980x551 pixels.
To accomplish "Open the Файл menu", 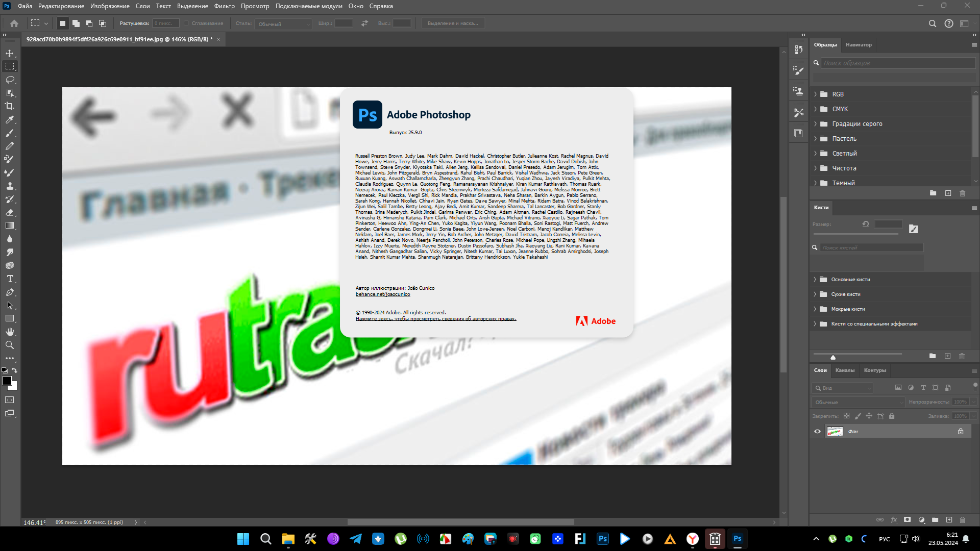I will coord(24,6).
